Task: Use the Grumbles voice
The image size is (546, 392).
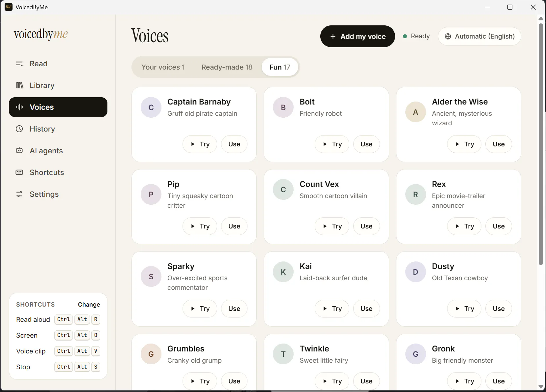Action: click(234, 381)
